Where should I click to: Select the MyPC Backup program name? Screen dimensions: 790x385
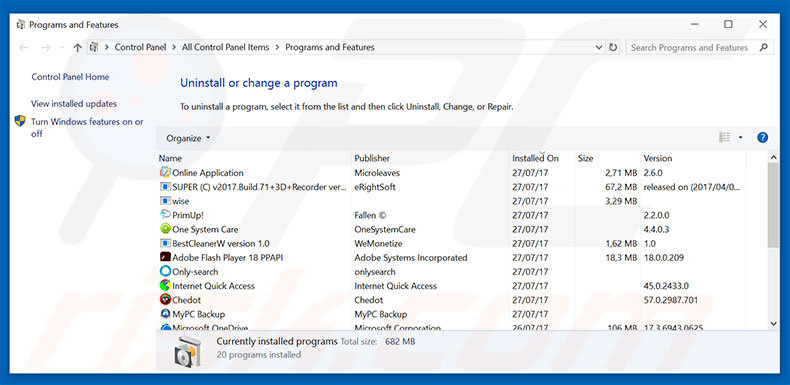(199, 313)
